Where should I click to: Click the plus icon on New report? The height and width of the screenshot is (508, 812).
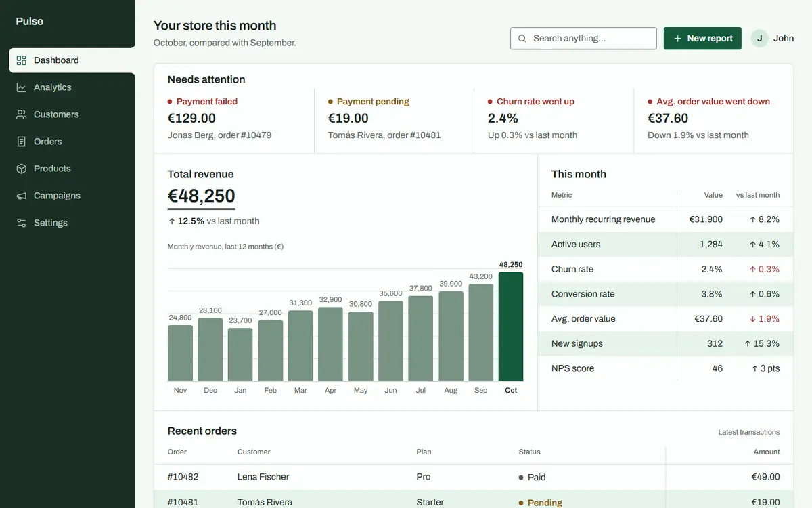[x=677, y=39]
